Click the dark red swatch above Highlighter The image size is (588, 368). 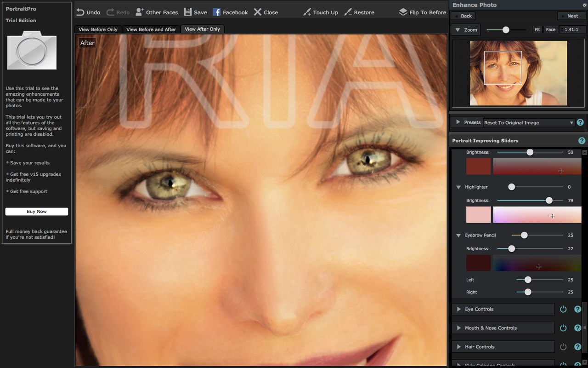(478, 167)
